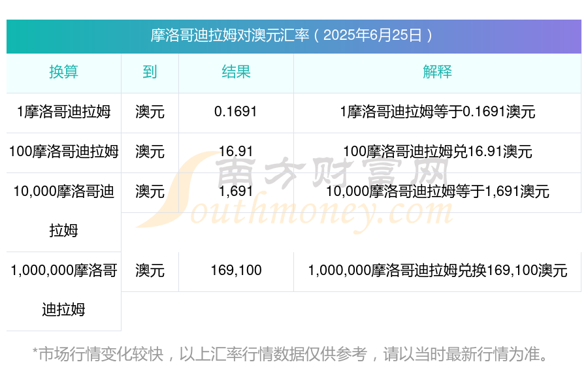Click the text 100摩洛哥迪拉姆兑16.91澳元
This screenshot has width=588, height=392.
437,152
